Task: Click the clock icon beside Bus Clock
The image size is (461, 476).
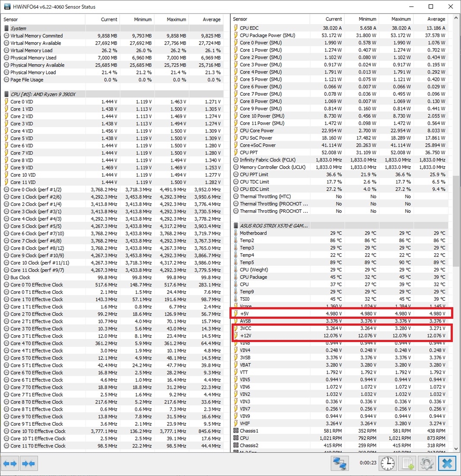Action: [7, 278]
